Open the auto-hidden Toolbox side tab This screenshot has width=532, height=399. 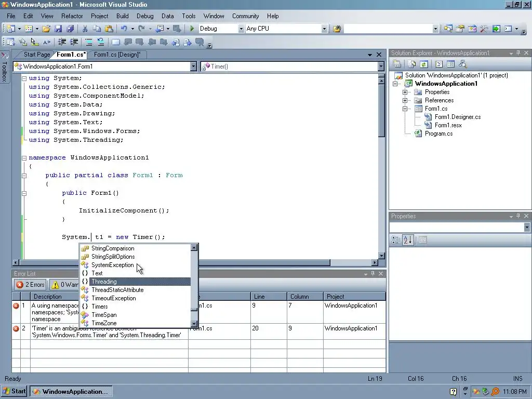(4, 67)
